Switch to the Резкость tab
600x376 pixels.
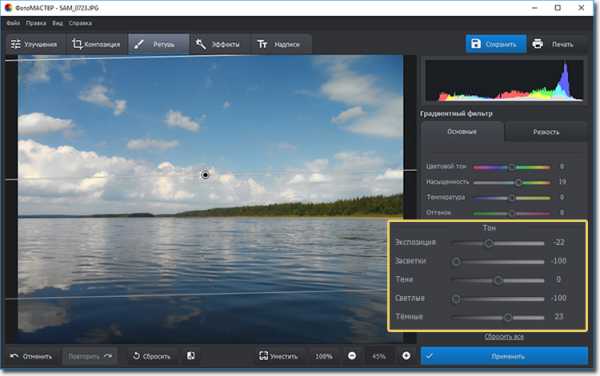point(546,132)
